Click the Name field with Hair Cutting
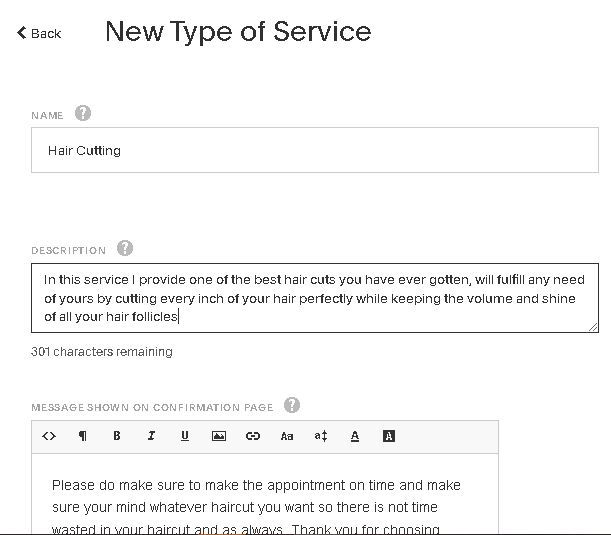The image size is (611, 535). (314, 151)
